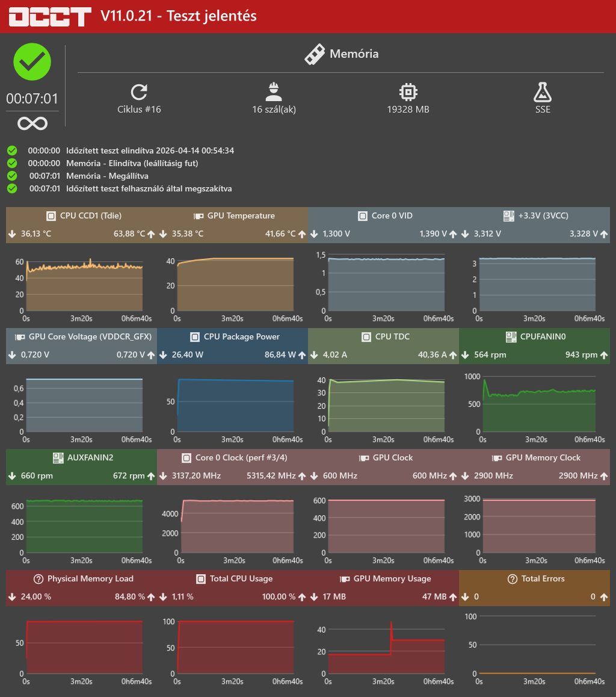Viewport: 616px width, 697px height.
Task: Click GPU card icon next to GPU Temperature
Action: (199, 216)
